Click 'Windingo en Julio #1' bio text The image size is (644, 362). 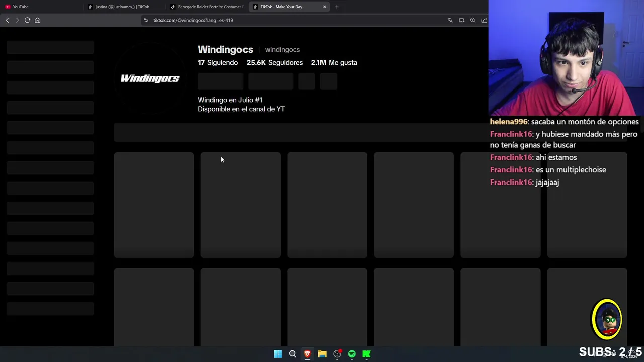[x=230, y=100]
